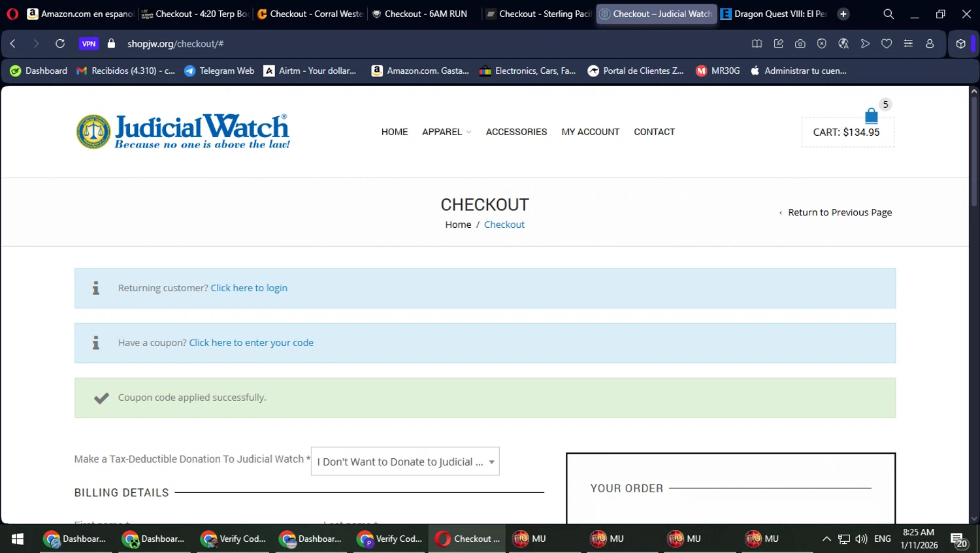
Task: Go back to previous page
Action: (13, 44)
